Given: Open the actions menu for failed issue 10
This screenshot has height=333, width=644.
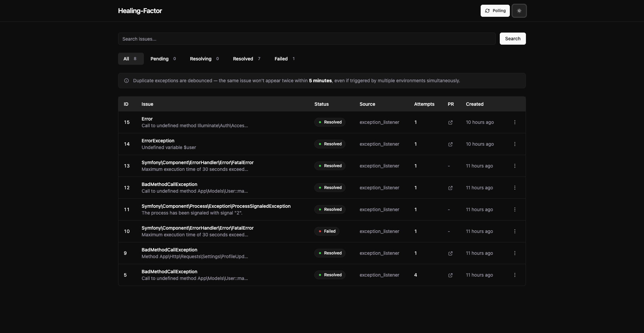Looking at the screenshot, I should tap(515, 231).
